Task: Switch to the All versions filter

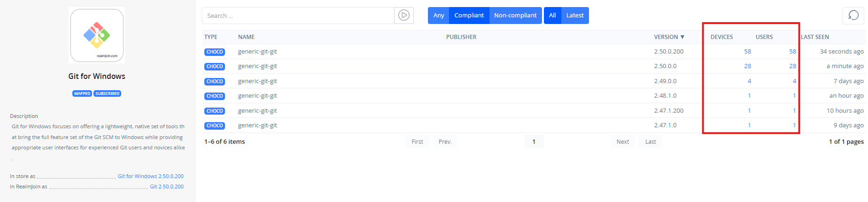Action: click(552, 16)
